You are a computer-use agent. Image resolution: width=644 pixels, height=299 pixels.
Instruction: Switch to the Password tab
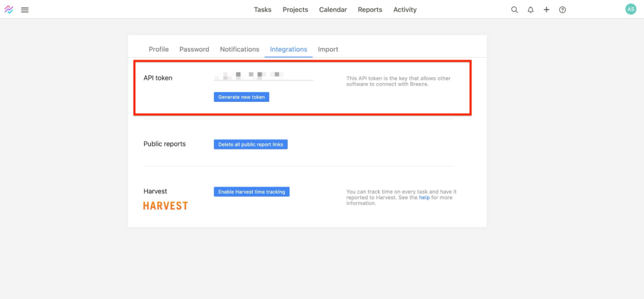coord(194,49)
